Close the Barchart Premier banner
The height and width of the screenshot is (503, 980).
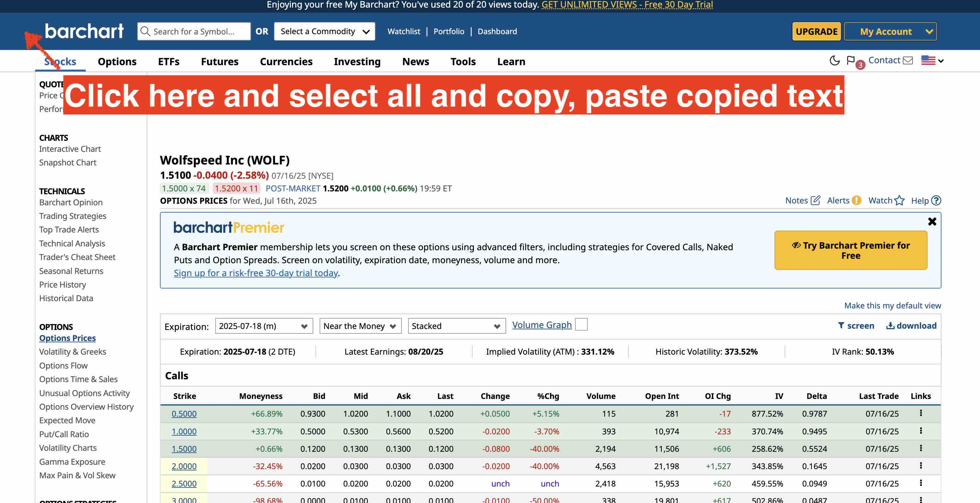(932, 222)
